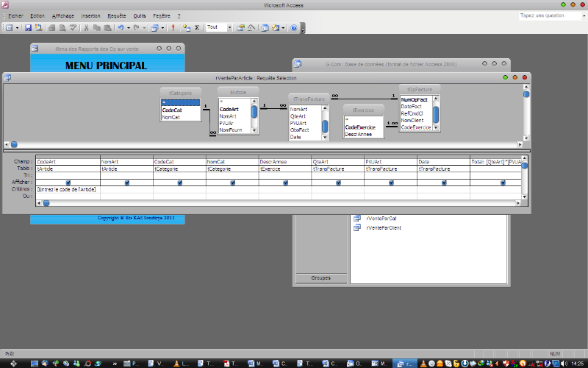This screenshot has width=588, height=368.
Task: Click the Cut scissors icon
Action: click(x=87, y=28)
